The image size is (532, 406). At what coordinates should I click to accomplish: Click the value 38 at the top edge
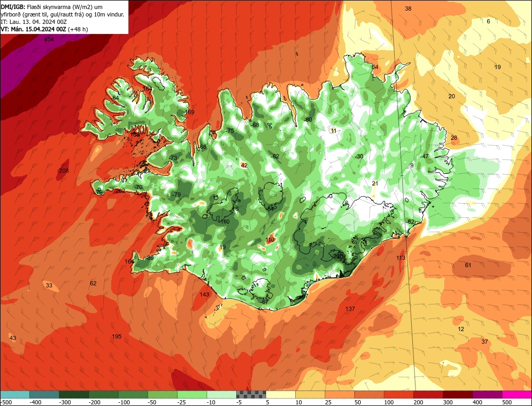click(408, 9)
